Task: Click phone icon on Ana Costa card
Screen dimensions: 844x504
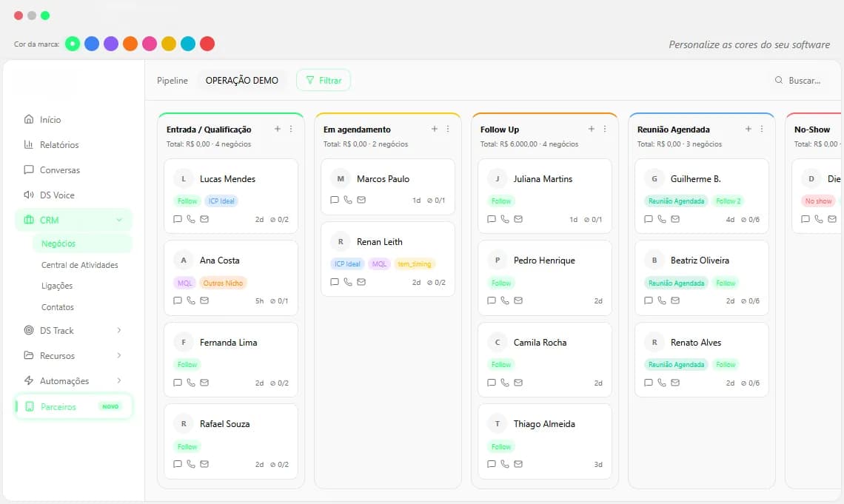Action: point(191,300)
